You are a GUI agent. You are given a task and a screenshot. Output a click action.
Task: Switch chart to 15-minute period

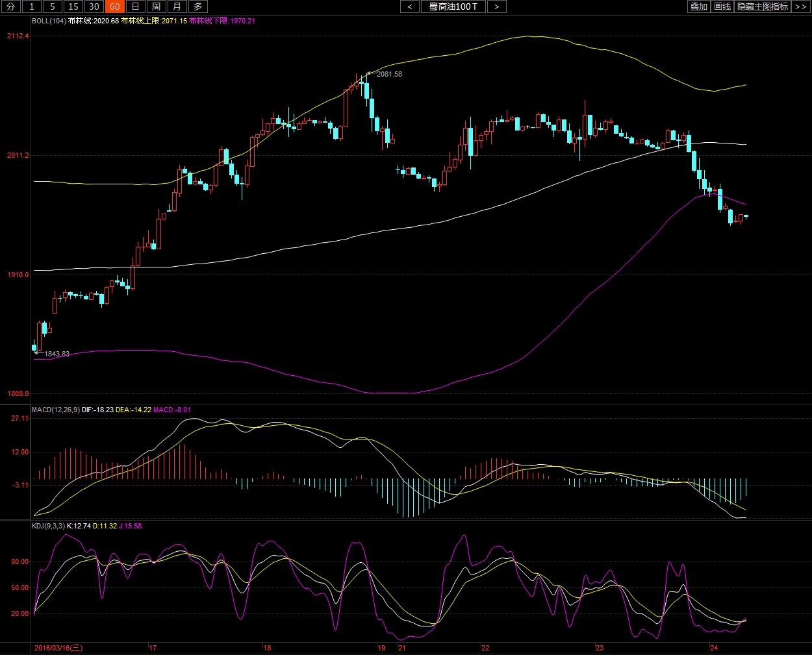click(x=73, y=6)
